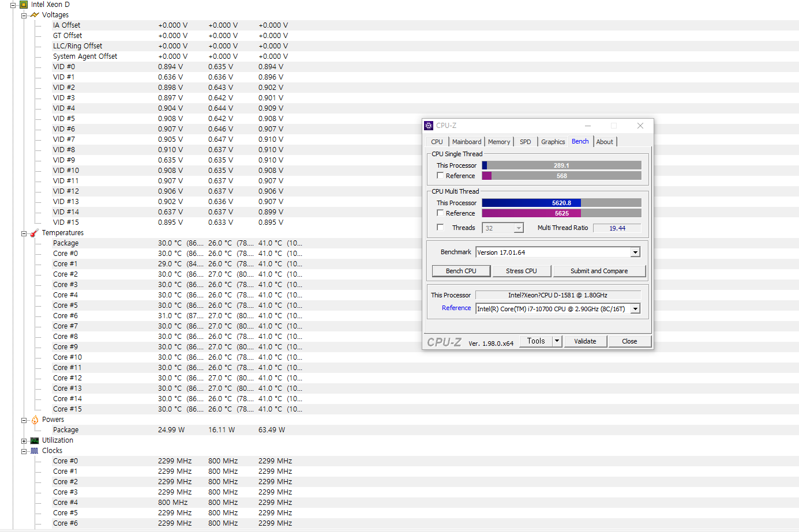Collapse the Intel Xeon D tree node
The image size is (799, 532).
pos(13,5)
